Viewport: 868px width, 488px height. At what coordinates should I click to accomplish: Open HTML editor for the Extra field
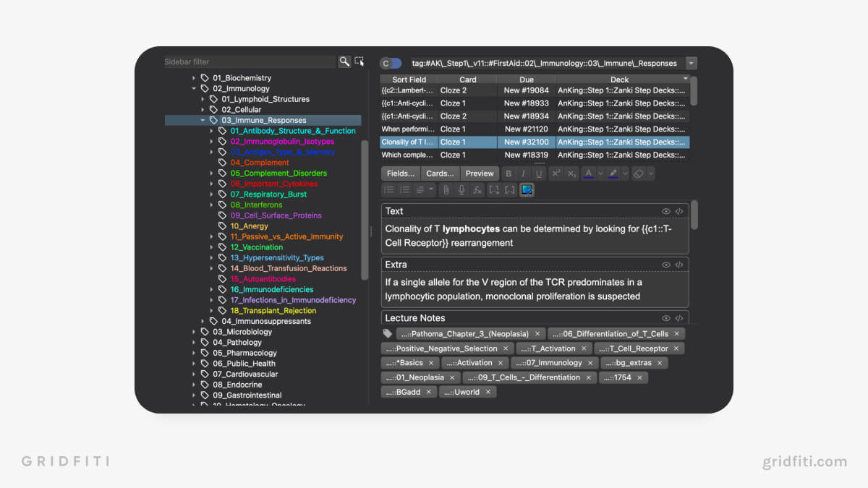(x=679, y=265)
